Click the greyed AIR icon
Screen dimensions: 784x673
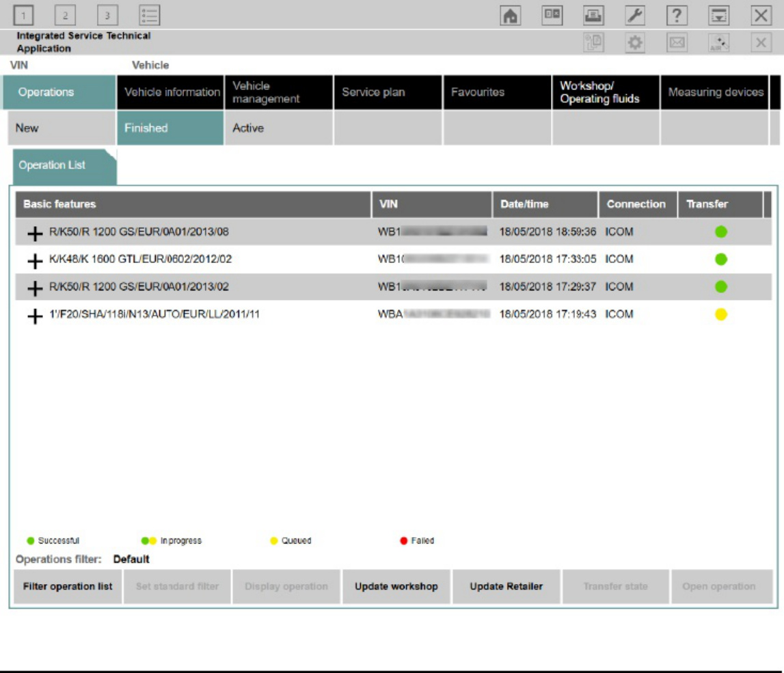coord(718,42)
